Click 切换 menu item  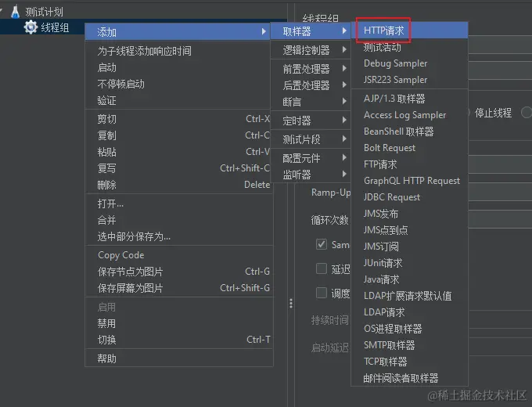coord(179,340)
